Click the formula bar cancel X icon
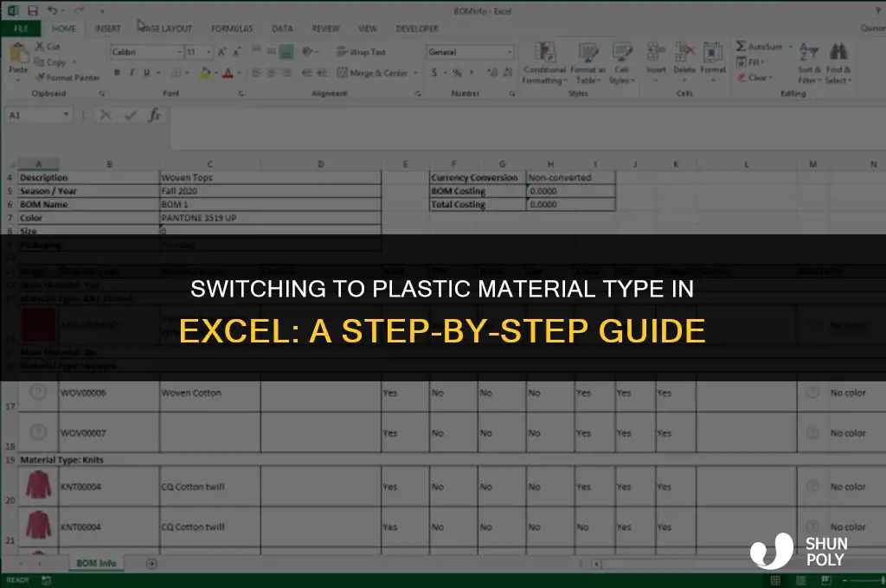 pos(105,115)
